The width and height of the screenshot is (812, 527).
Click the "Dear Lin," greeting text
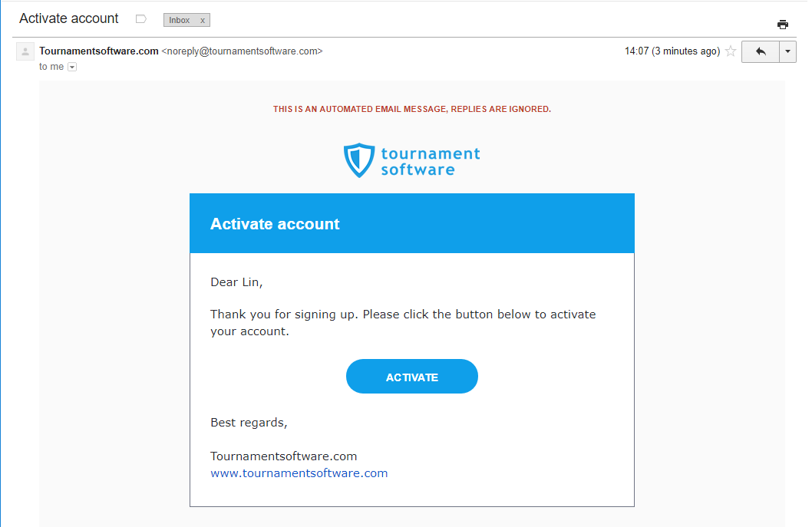tap(236, 282)
